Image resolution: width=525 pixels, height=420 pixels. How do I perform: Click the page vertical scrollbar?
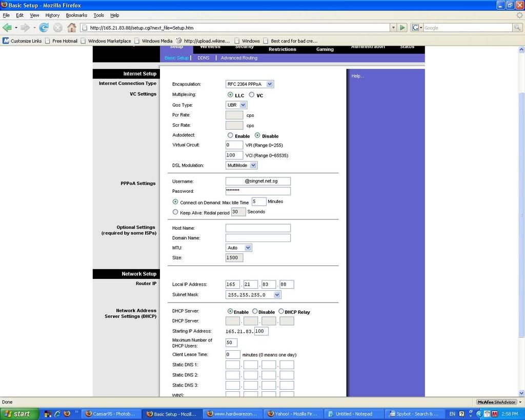[521, 205]
